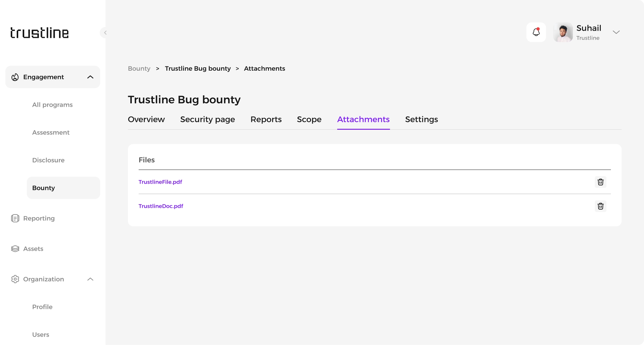Viewport: 644px width, 345px height.
Task: Delete the TrustlineDoc.pdf attachment
Action: point(600,206)
